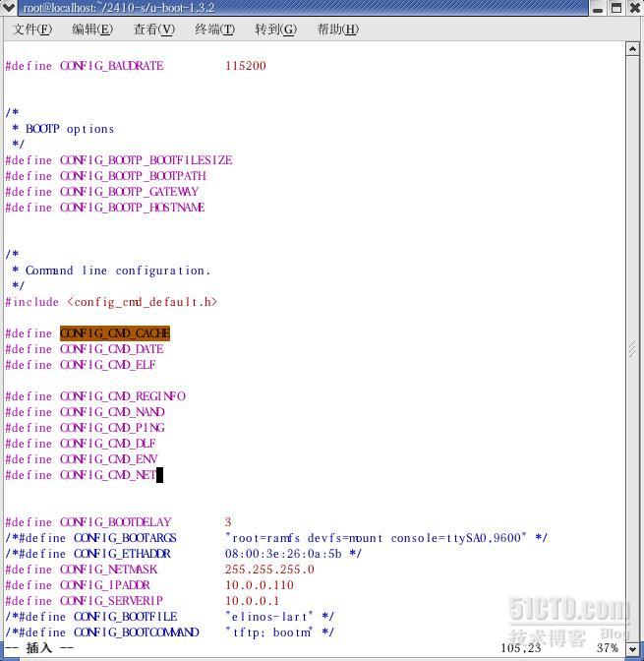Open the window menu icon in title bar
644x661 pixels.
click(x=9, y=8)
